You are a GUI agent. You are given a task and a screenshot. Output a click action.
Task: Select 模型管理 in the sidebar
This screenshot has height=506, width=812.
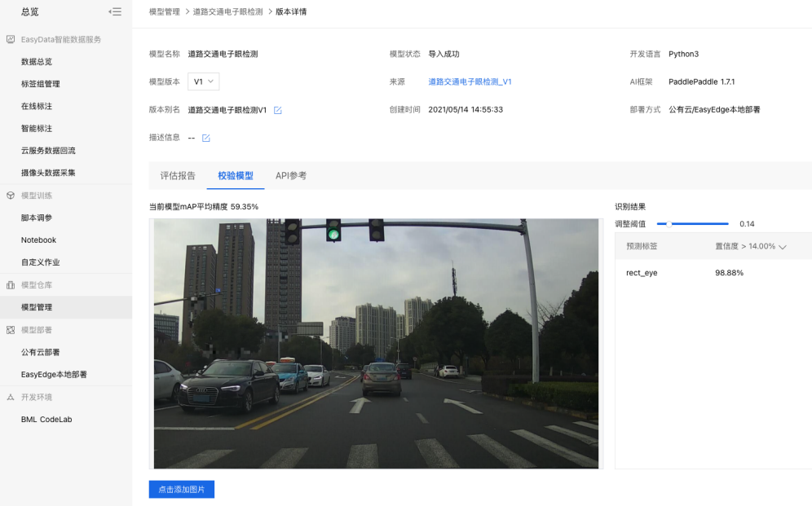tap(66, 307)
